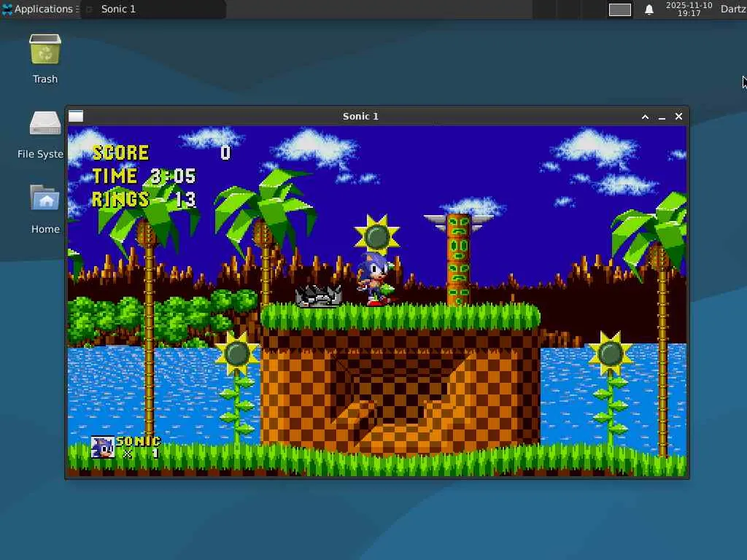
Task: Click the date and time clock
Action: click(689, 9)
